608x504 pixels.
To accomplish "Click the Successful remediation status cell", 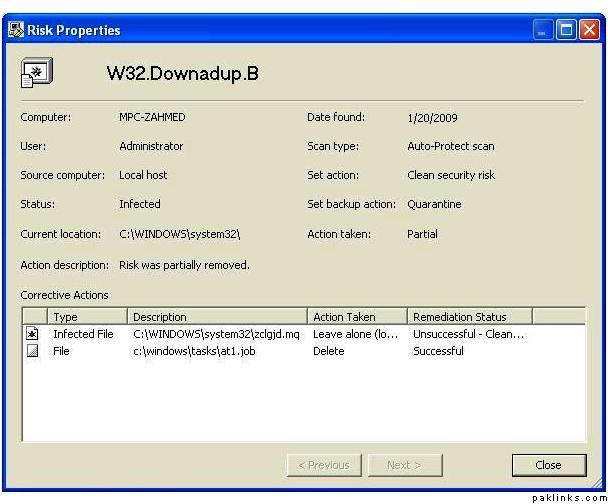I will pyautogui.click(x=438, y=351).
